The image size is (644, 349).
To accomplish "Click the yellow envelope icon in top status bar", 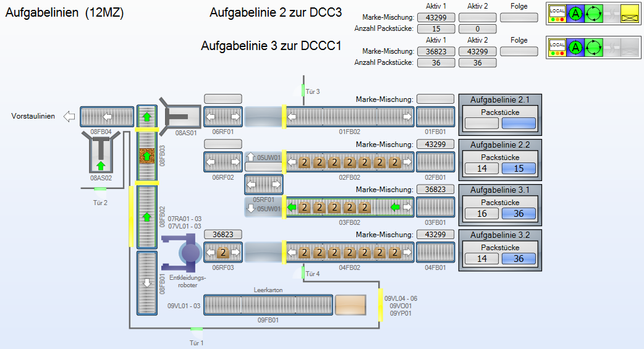I will point(630,13).
